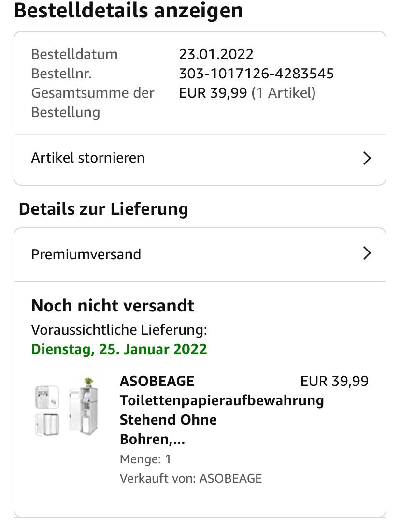Click the chevron arrow beside Premiumversand
400x532 pixels.
(x=367, y=253)
